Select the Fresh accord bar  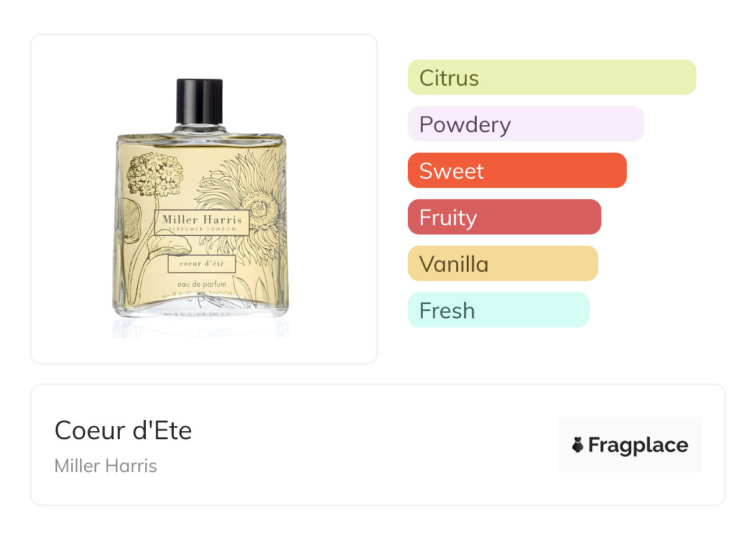[498, 310]
